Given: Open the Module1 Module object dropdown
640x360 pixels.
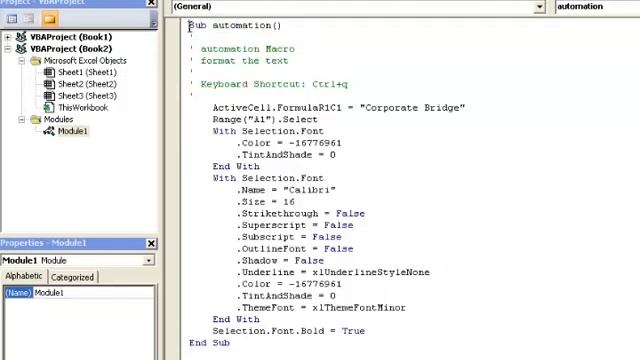Looking at the screenshot, I should pyautogui.click(x=149, y=260).
